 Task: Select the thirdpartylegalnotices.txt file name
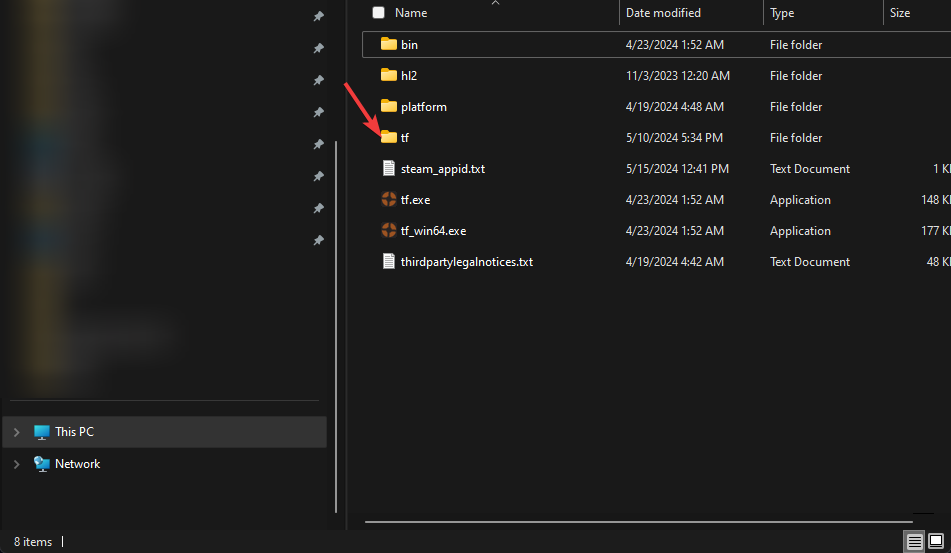coord(466,262)
